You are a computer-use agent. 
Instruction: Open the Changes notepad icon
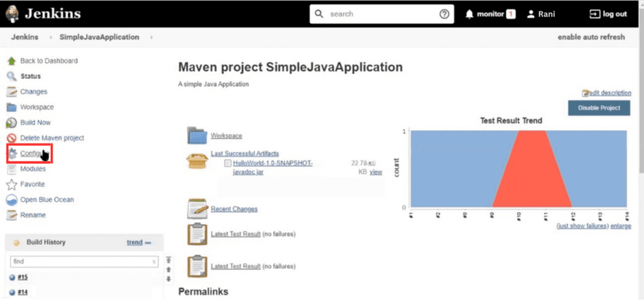pyautogui.click(x=11, y=92)
